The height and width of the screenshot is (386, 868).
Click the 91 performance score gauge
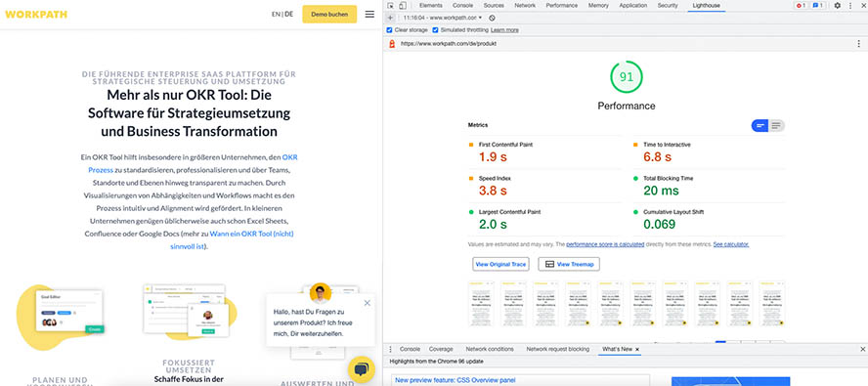tap(627, 77)
